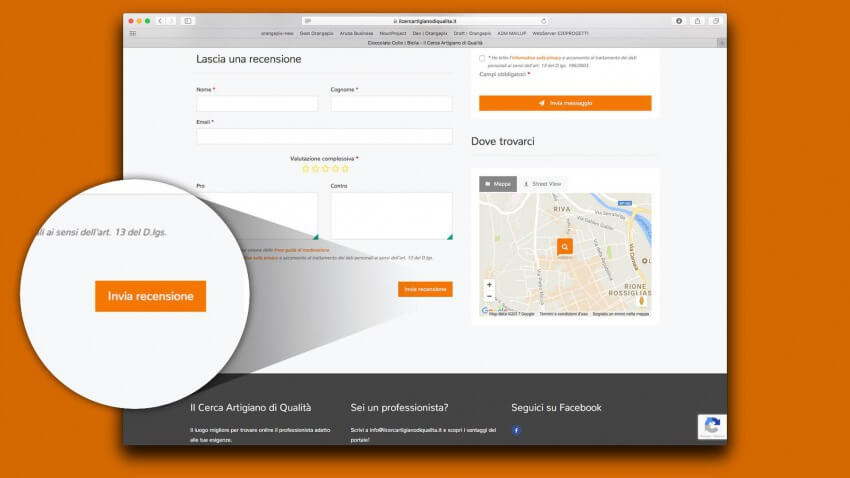This screenshot has width=850, height=478.
Task: Click the Nome input field
Action: (257, 104)
